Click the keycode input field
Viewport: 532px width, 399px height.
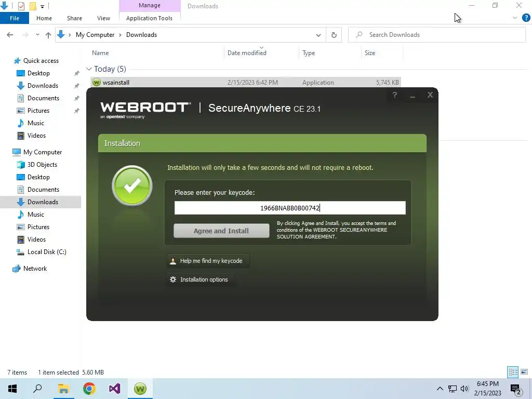(290, 208)
